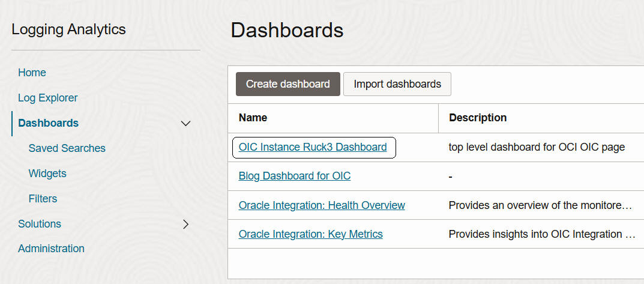Click the Create dashboard button
The image size is (644, 284).
288,84
